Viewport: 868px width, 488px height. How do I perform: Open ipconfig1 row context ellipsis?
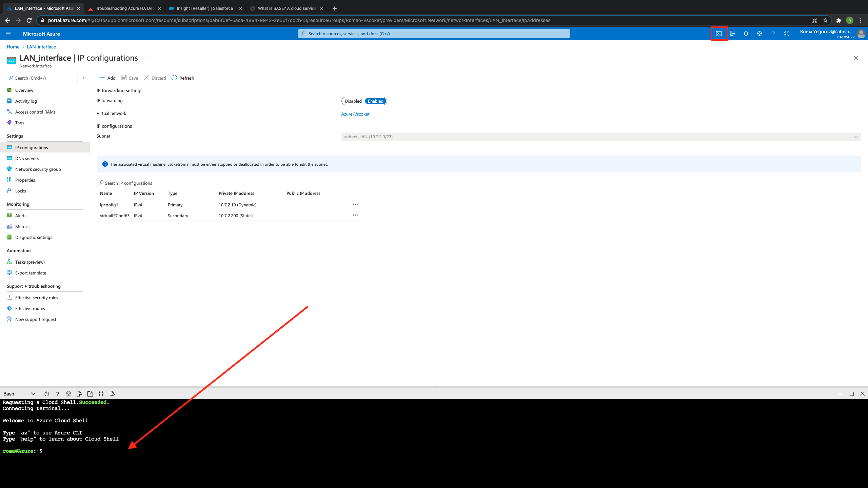pyautogui.click(x=356, y=204)
